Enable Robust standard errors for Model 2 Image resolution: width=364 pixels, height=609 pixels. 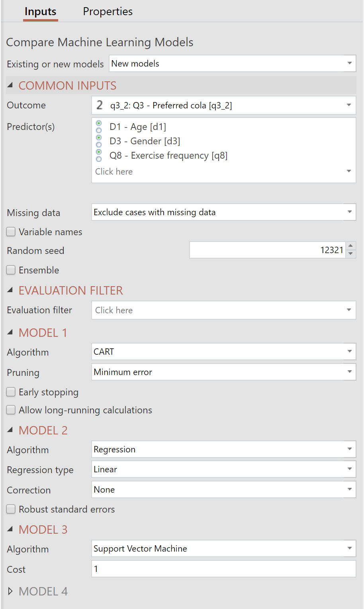point(10,509)
